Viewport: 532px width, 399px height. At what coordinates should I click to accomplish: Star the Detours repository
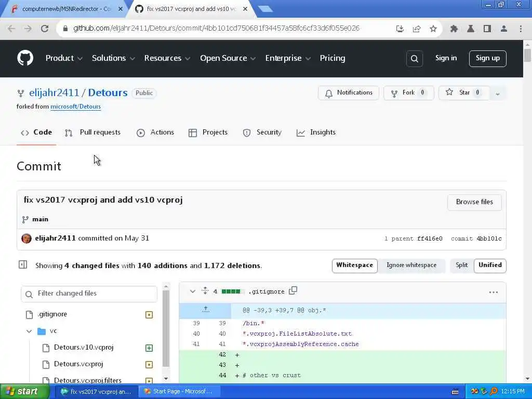click(463, 92)
